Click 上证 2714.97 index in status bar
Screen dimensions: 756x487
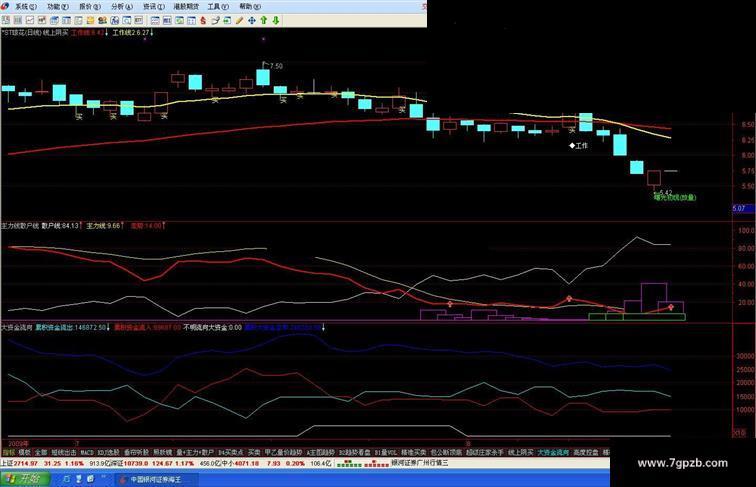click(x=19, y=463)
